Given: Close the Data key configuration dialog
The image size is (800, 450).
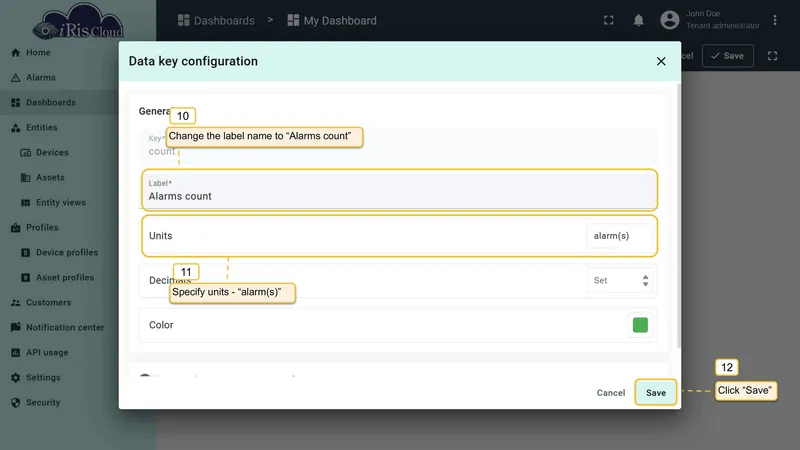Looking at the screenshot, I should pos(661,61).
